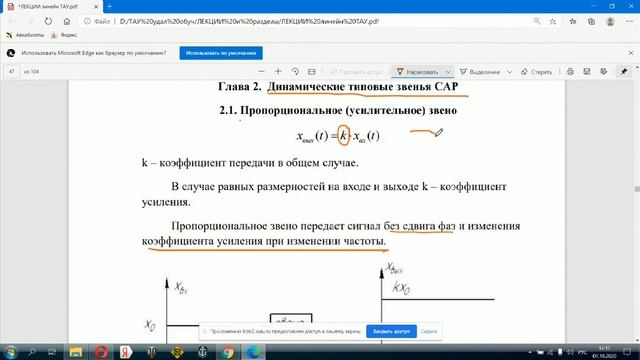Screen dimensions: 640x360
Task: Switch to Microsoft Edge taskbar icon
Action: pyautogui.click(x=253, y=352)
